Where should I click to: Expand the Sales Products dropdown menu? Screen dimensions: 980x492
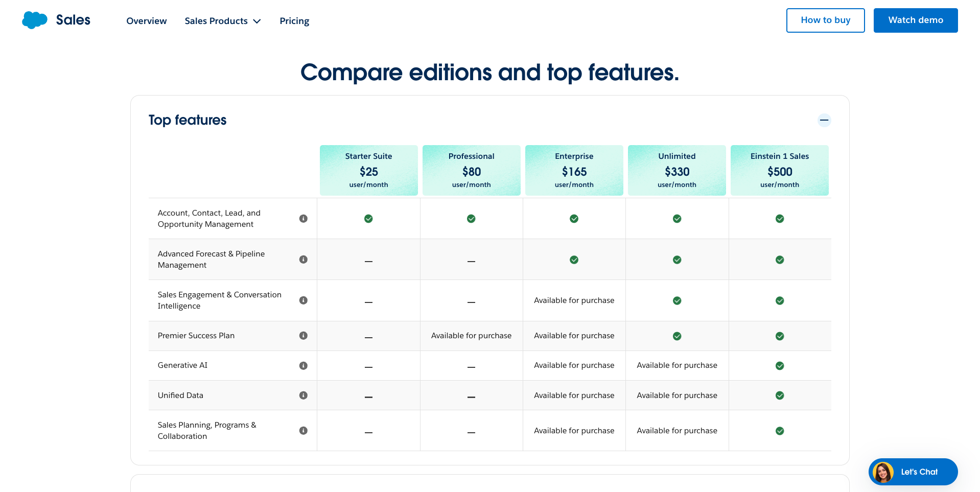pyautogui.click(x=223, y=21)
